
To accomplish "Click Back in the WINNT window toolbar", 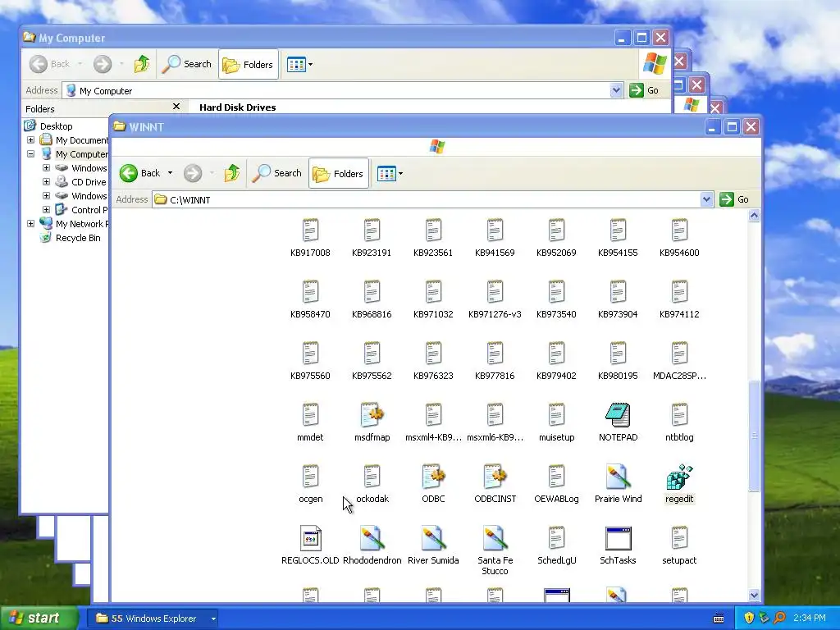I will (x=139, y=173).
